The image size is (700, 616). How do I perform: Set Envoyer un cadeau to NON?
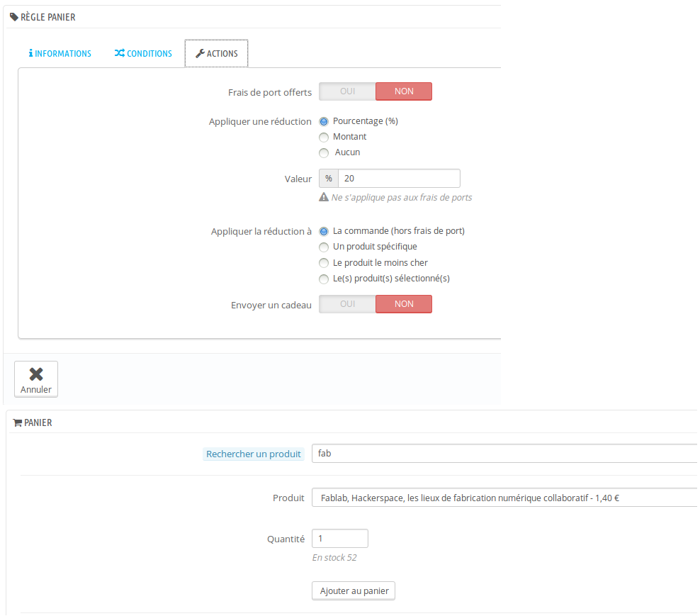pos(404,304)
